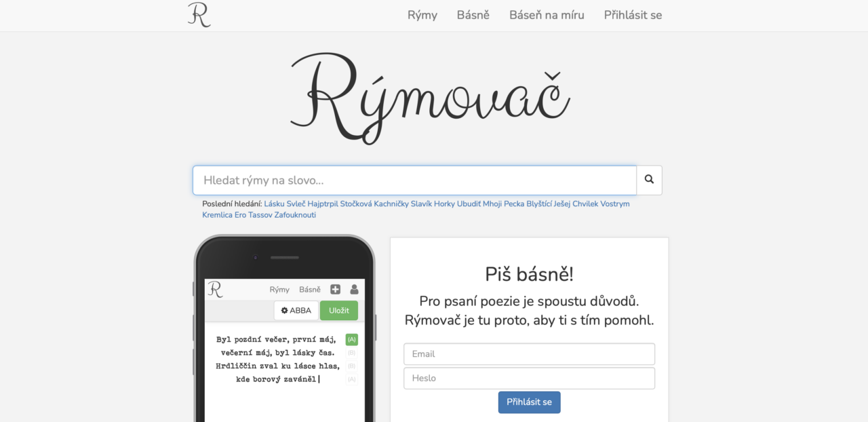Open Rýmy in the phone preview navbar
The width and height of the screenshot is (868, 422).
279,289
